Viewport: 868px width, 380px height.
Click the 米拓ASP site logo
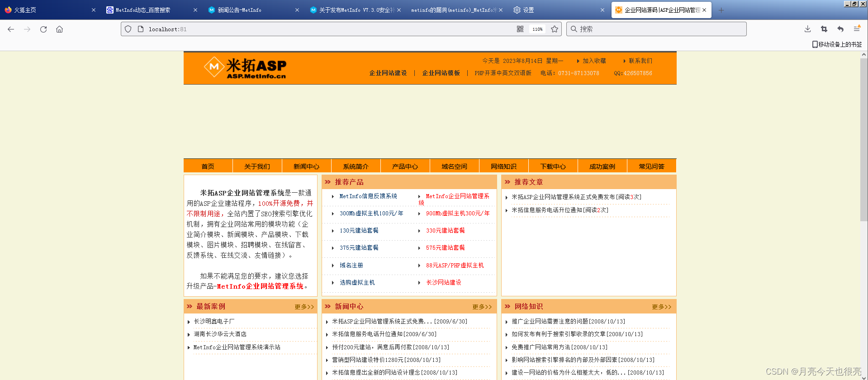coord(245,68)
